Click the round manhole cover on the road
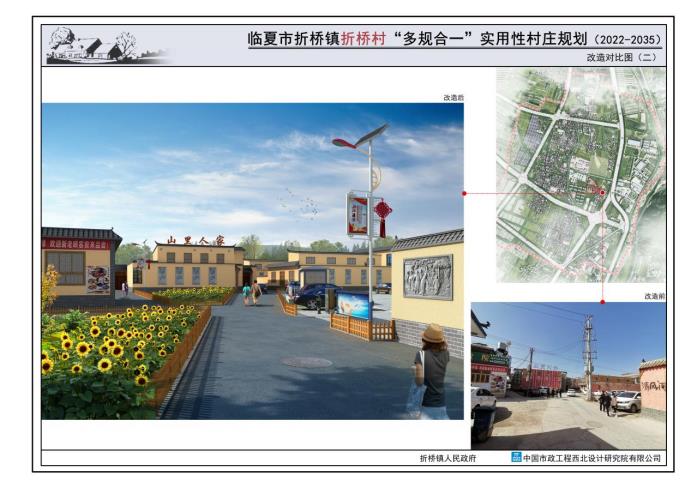The height and width of the screenshot is (489, 692). coord(305,362)
